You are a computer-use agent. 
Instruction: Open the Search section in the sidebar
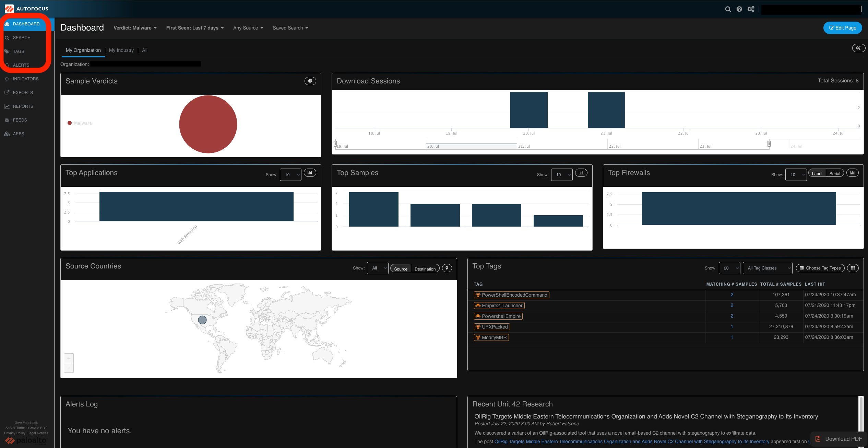[x=22, y=37]
